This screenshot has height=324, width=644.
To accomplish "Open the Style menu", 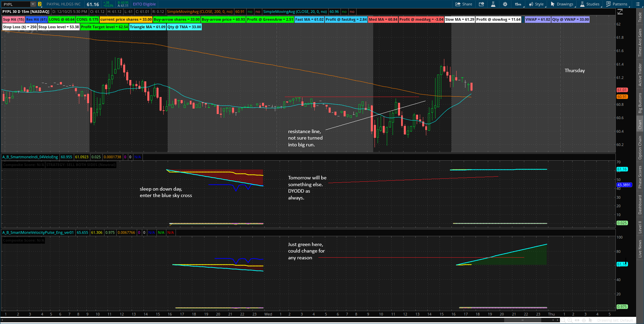I will (x=536, y=4).
